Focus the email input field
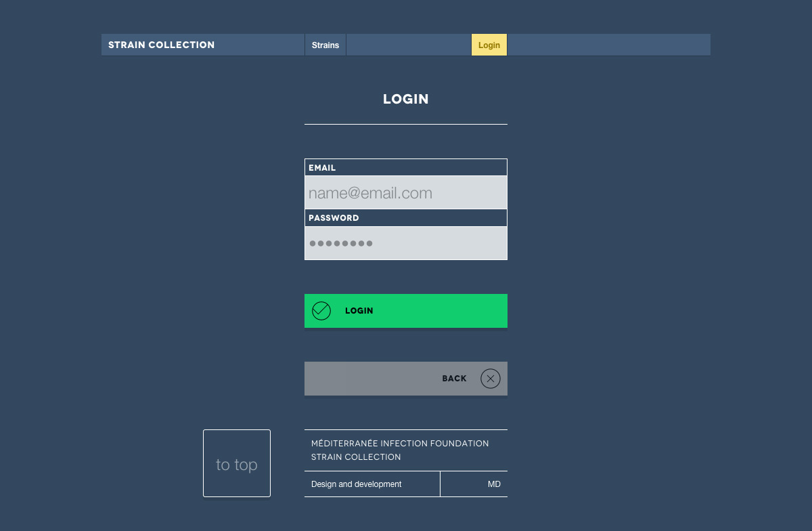Screen dimensions: 812x531 (x=406, y=193)
